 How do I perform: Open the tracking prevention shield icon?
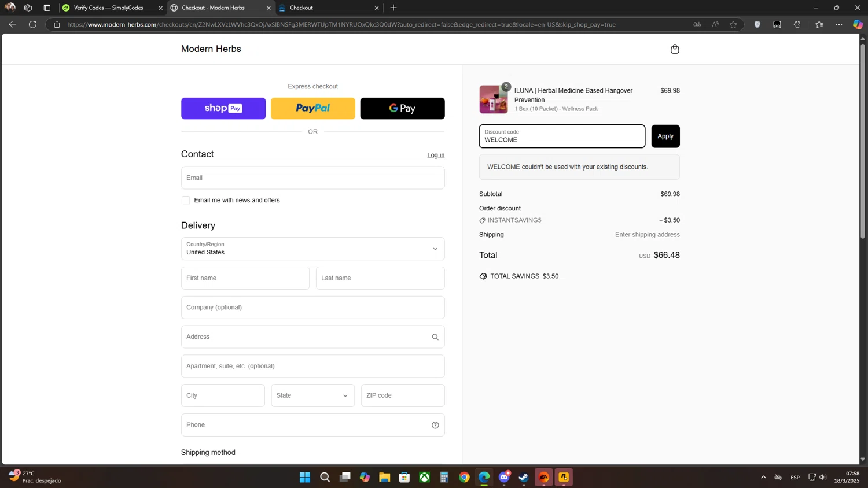coord(757,24)
